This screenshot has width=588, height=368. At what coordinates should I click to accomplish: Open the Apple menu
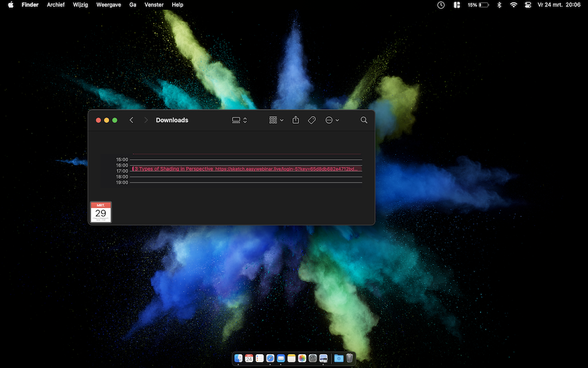[x=10, y=5]
